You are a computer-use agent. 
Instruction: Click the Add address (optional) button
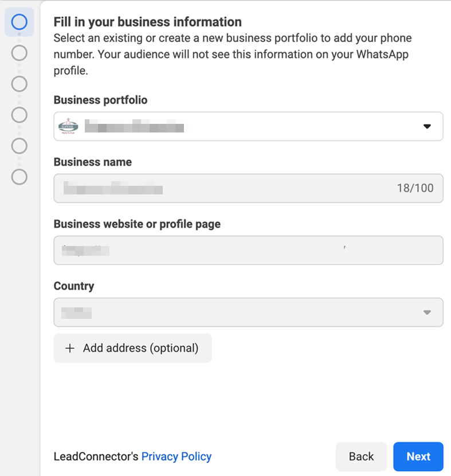(x=132, y=348)
